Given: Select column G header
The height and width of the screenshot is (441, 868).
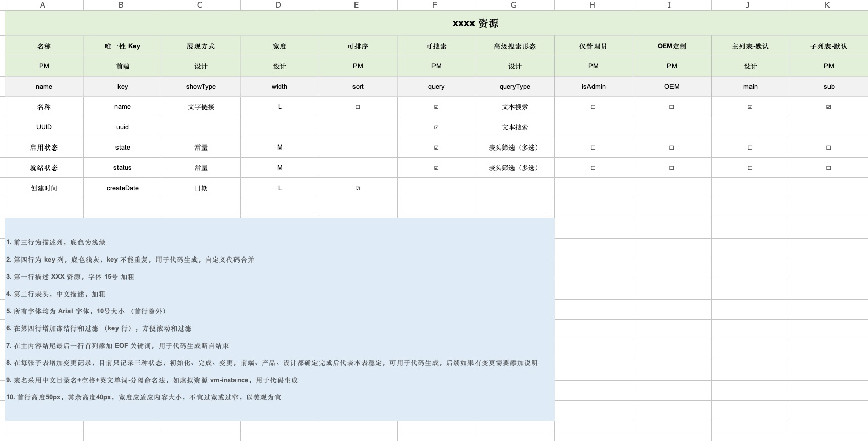Looking at the screenshot, I should point(514,5).
